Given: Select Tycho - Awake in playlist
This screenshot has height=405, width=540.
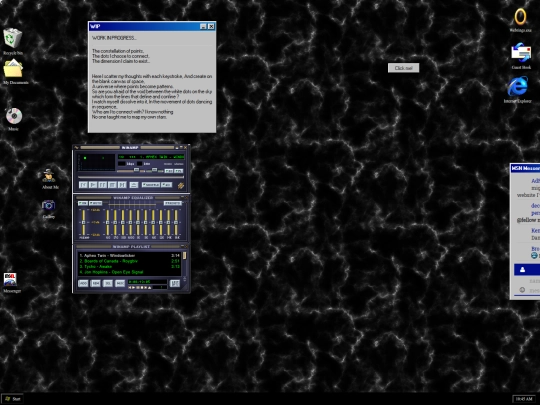Looking at the screenshot, I should 129,267.
